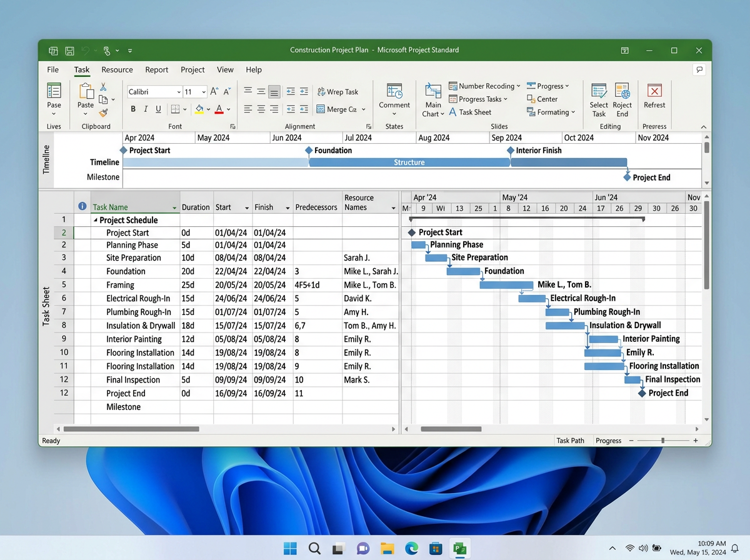The height and width of the screenshot is (560, 750).
Task: Select top vertical alignment
Action: pyautogui.click(x=248, y=91)
